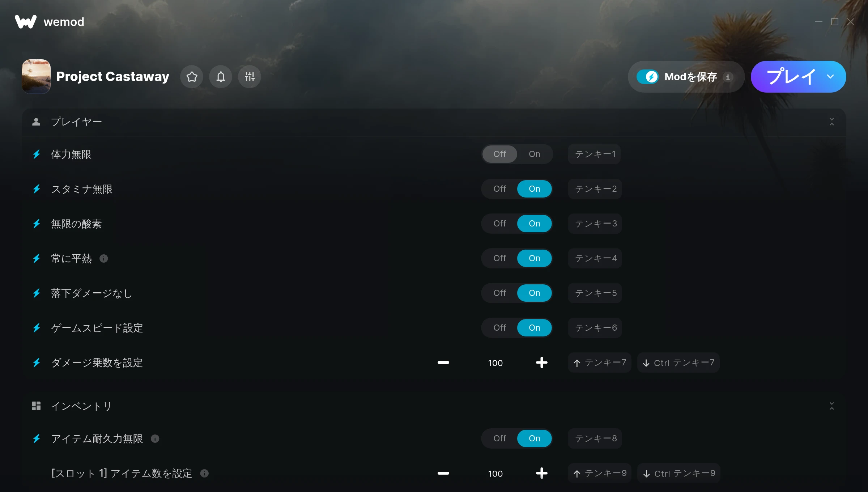
Task: Collapse the プレイヤー section
Action: tap(832, 122)
